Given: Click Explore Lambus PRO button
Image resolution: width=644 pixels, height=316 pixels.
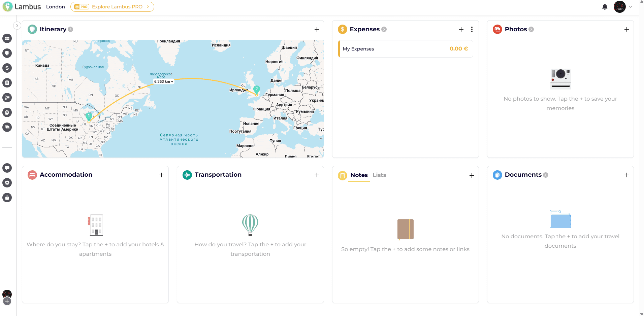Looking at the screenshot, I should [112, 7].
